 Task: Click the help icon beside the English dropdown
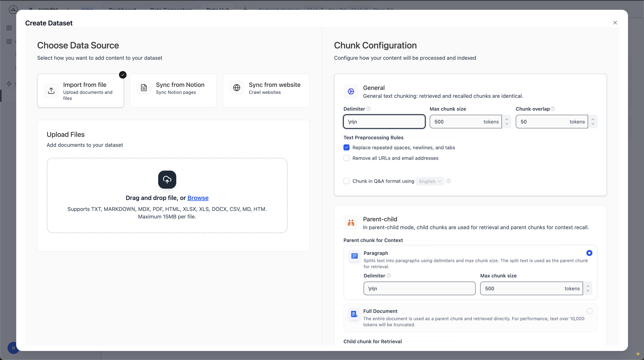(449, 181)
